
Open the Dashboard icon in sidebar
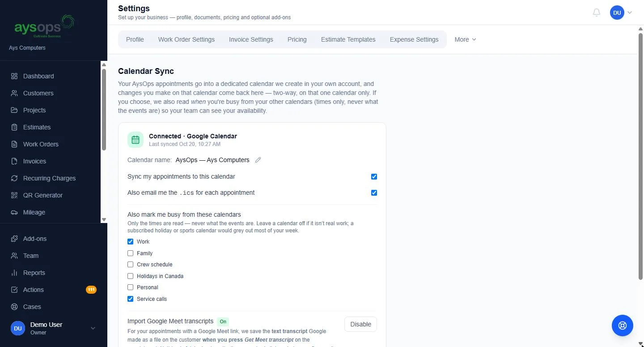point(14,76)
